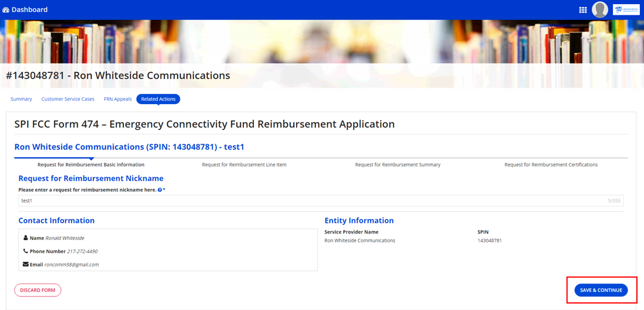Go to Request for Reimbursement Summary step

click(x=398, y=165)
